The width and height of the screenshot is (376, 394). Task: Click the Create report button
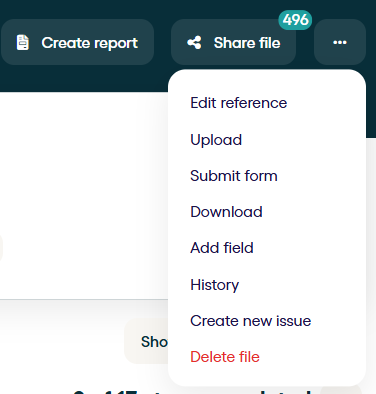[x=77, y=42]
